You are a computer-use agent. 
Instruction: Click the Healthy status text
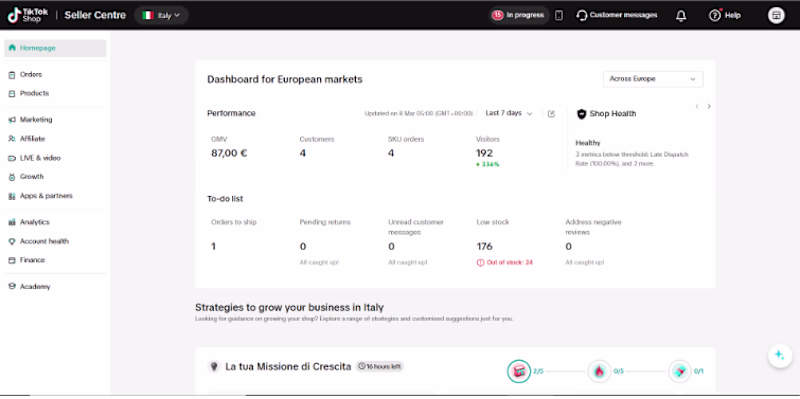click(588, 143)
